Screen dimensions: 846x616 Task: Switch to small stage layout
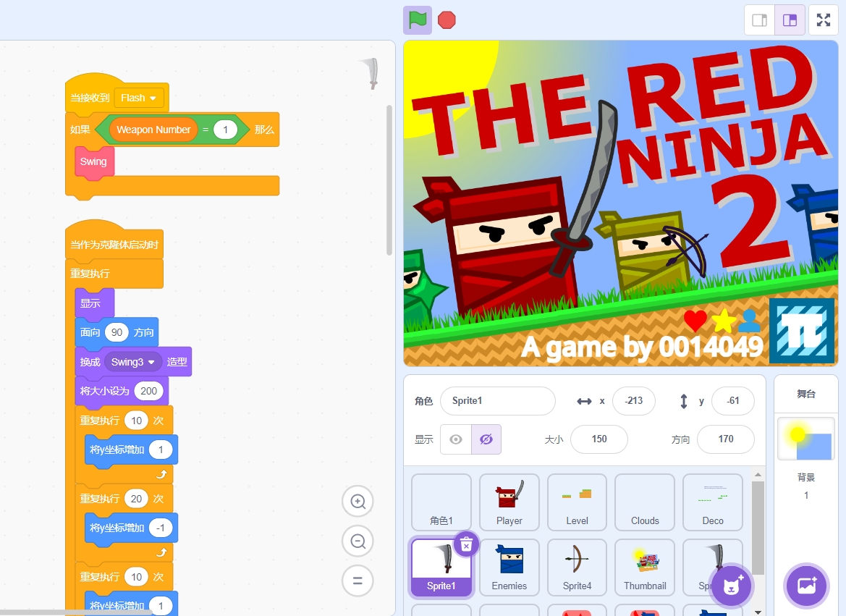click(x=760, y=20)
